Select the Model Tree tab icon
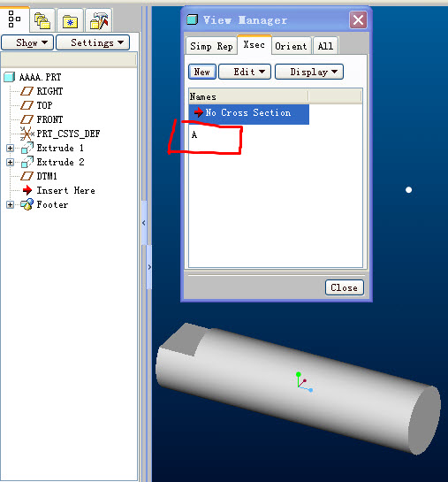The width and height of the screenshot is (448, 482). pyautogui.click(x=14, y=19)
